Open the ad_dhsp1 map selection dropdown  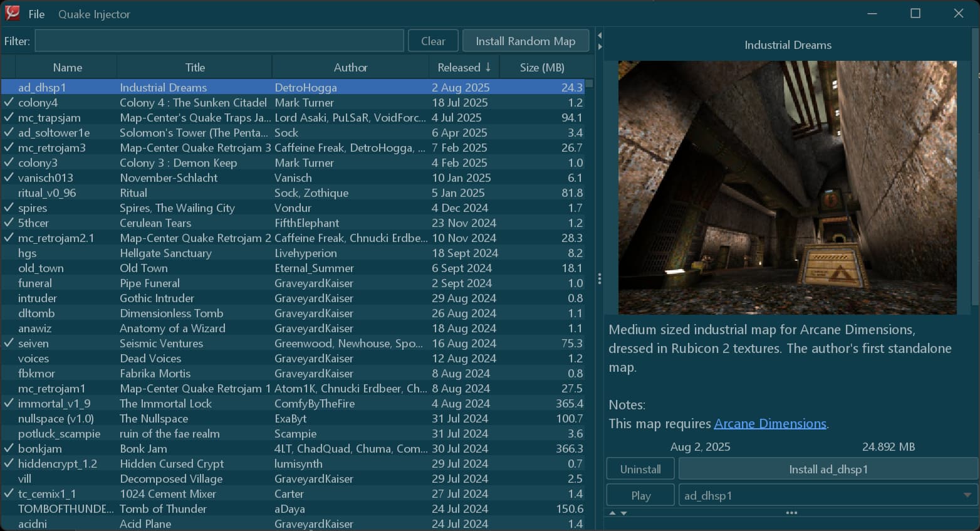point(967,495)
